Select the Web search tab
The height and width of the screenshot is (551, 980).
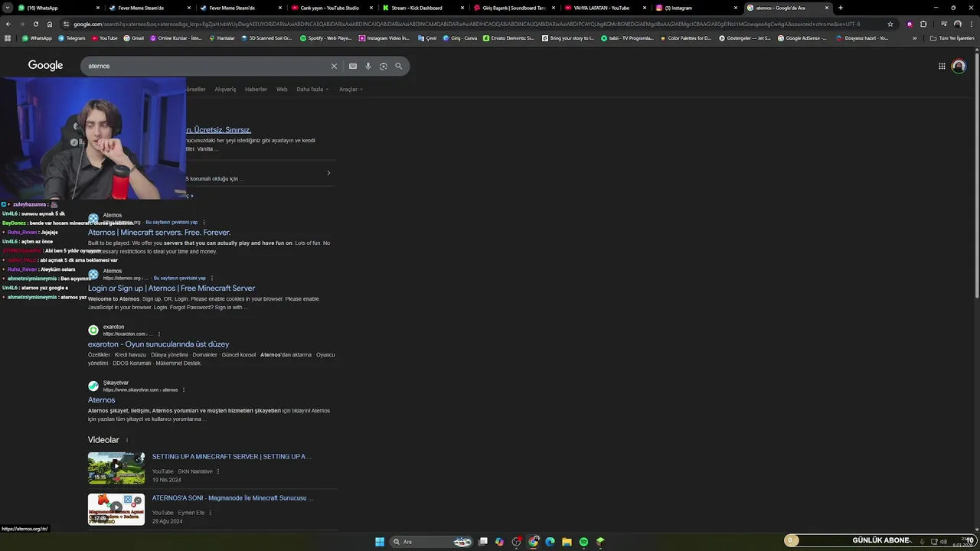point(282,90)
